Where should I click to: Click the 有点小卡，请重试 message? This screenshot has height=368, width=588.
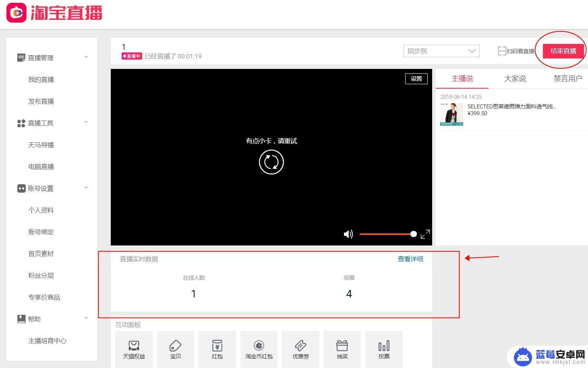coord(271,141)
